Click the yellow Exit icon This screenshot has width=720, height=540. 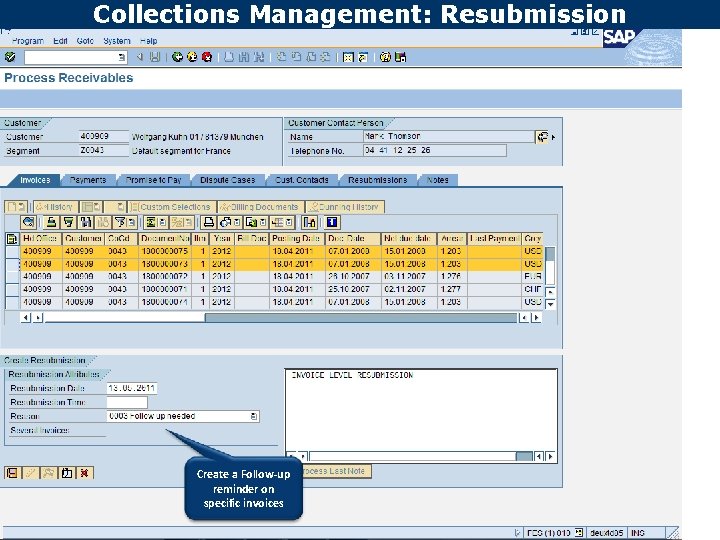coord(192,57)
